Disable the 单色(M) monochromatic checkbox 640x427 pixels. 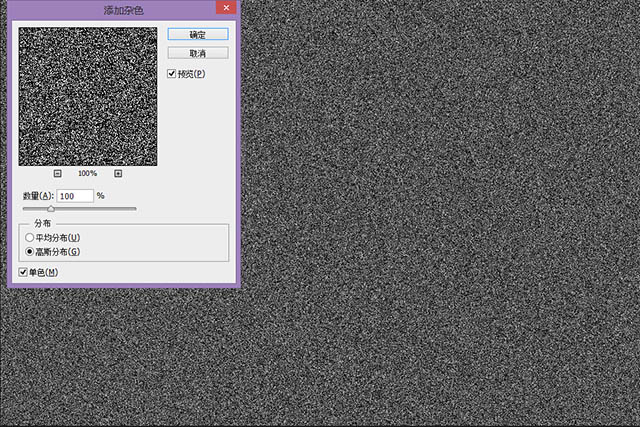tap(25, 272)
